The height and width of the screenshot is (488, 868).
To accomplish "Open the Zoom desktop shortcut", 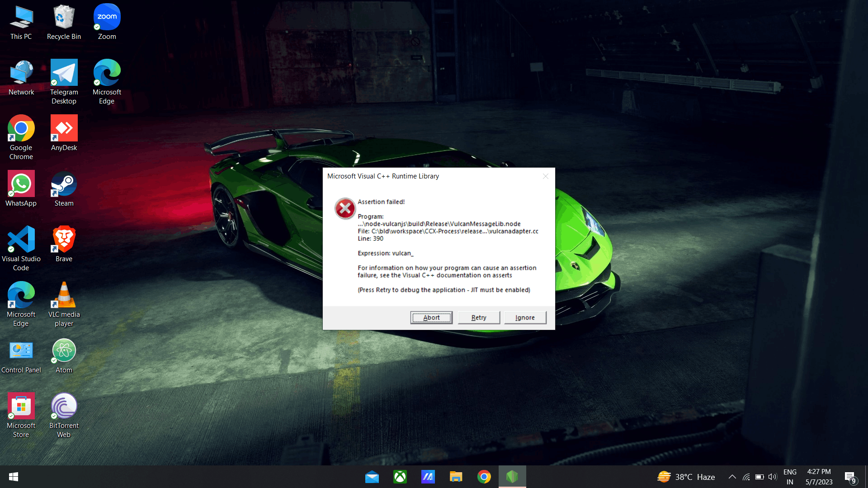I will (x=107, y=23).
